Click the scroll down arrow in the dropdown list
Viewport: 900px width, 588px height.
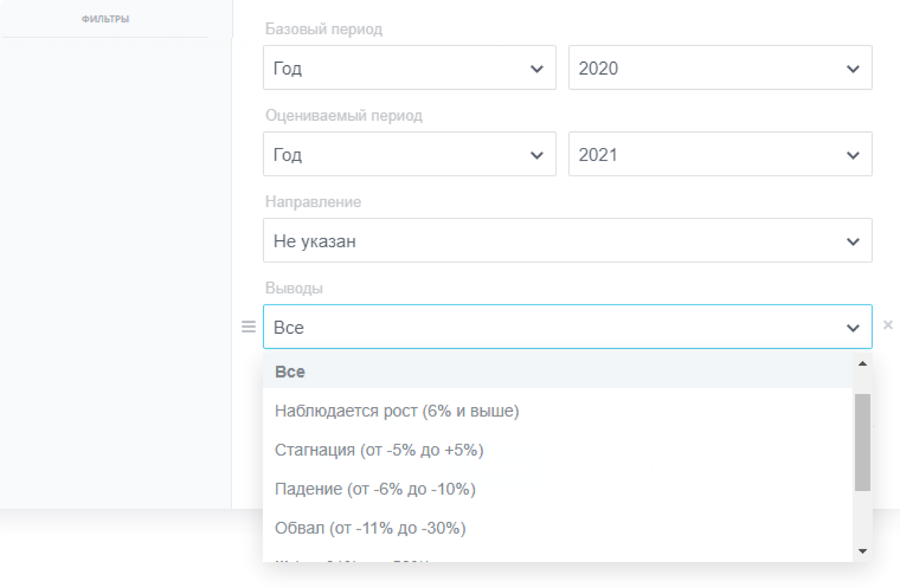pos(862,551)
